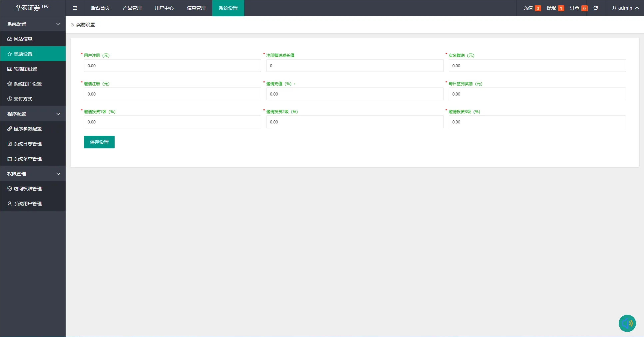Click the 保存设置 button
Screen dimensions: 644x337
[x=99, y=142]
